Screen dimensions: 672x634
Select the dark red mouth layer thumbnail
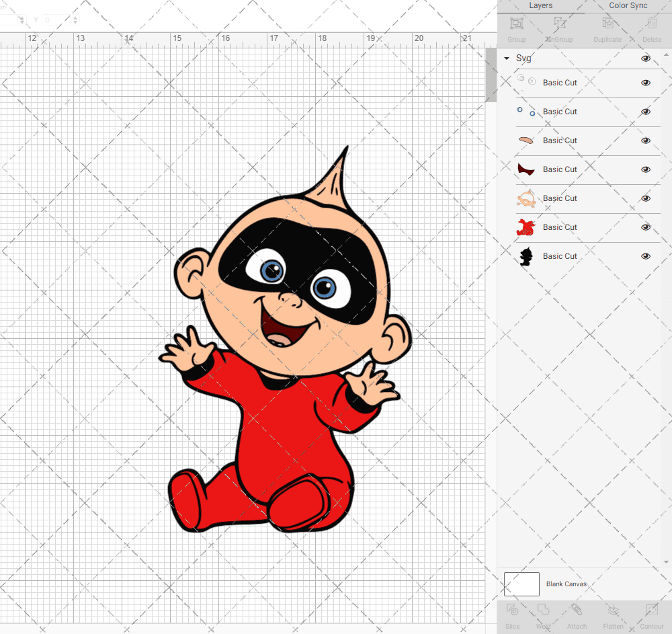[x=526, y=169]
